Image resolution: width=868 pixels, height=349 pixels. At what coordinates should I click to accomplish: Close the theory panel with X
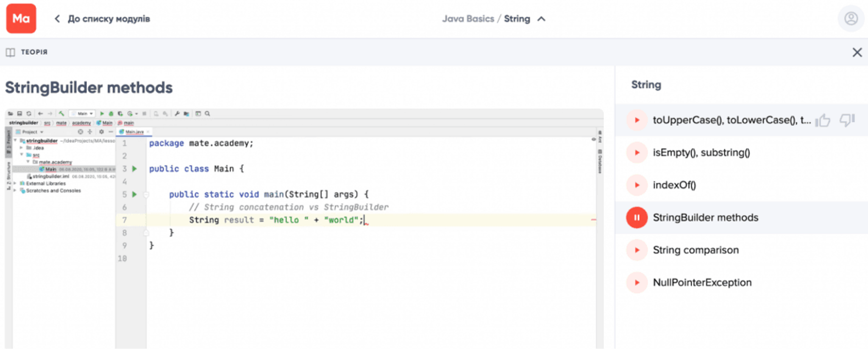coord(857,52)
